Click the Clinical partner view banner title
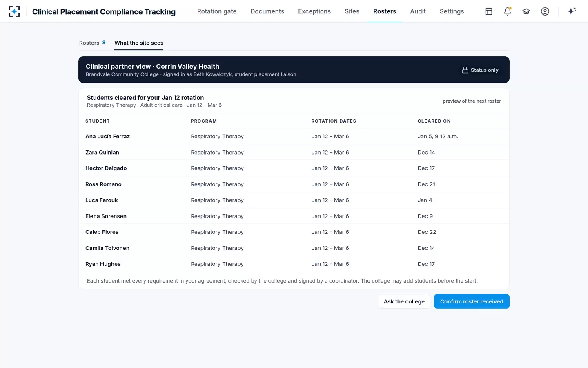588x368 pixels. (x=152, y=66)
